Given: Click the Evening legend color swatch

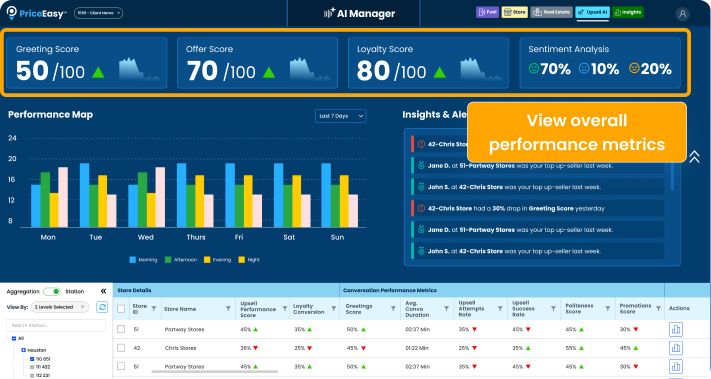Looking at the screenshot, I should 207,260.
